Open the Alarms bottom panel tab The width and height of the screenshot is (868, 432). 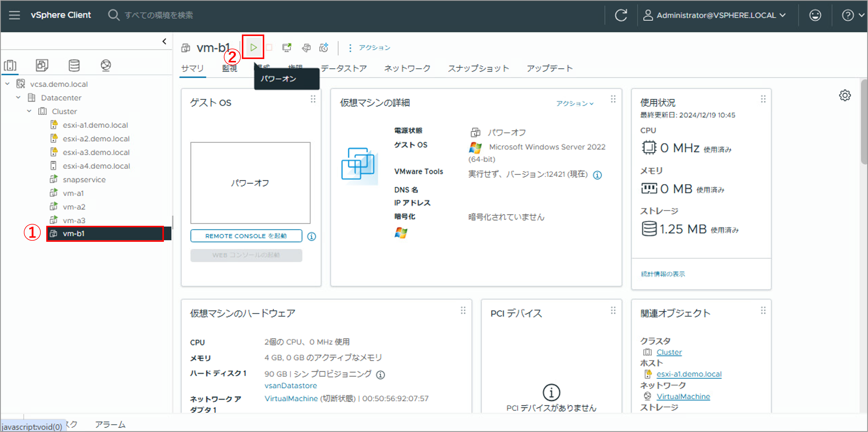tap(110, 425)
